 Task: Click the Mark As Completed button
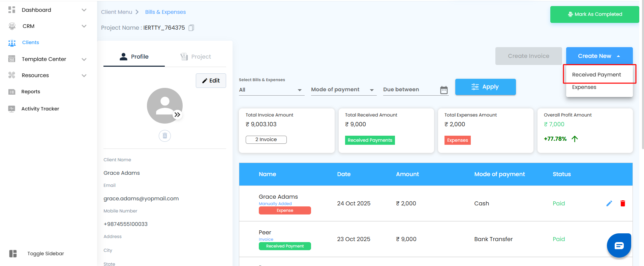coord(594,14)
